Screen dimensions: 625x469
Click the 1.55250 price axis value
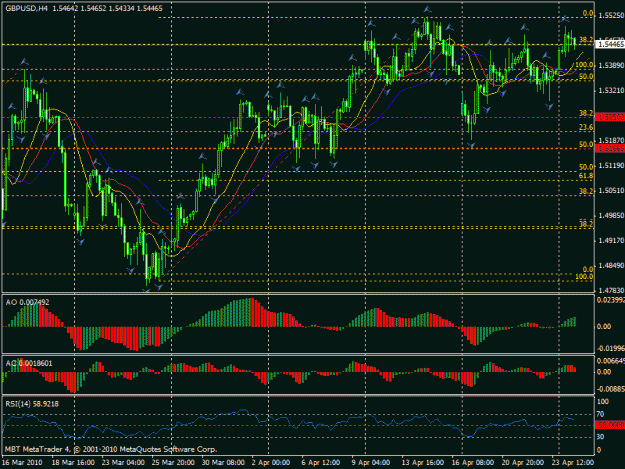(611, 15)
